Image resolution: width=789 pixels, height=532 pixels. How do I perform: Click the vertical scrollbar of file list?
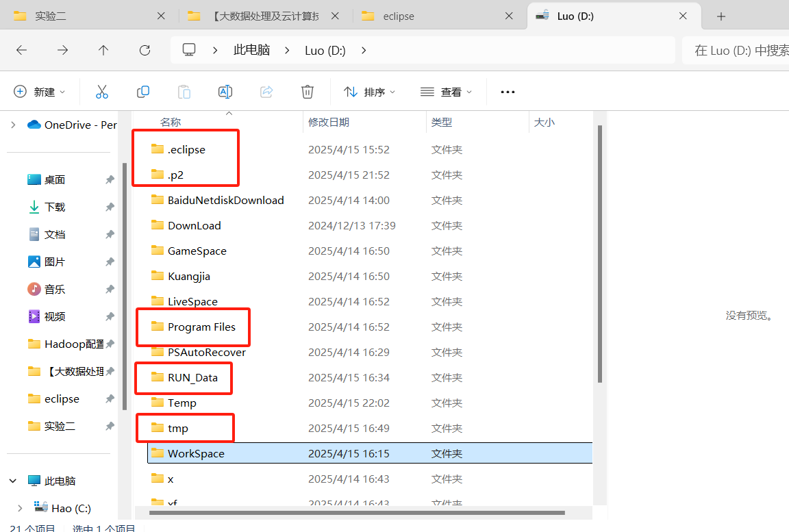(600, 254)
